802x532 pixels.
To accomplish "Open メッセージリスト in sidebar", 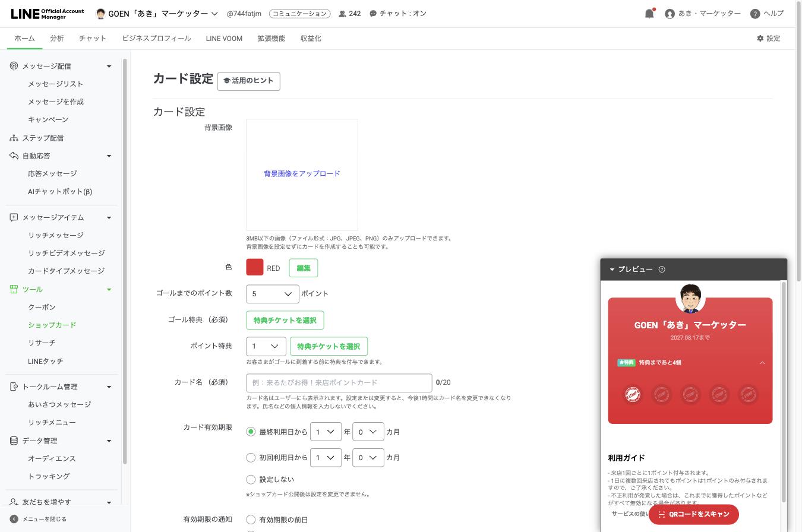I will [x=55, y=84].
